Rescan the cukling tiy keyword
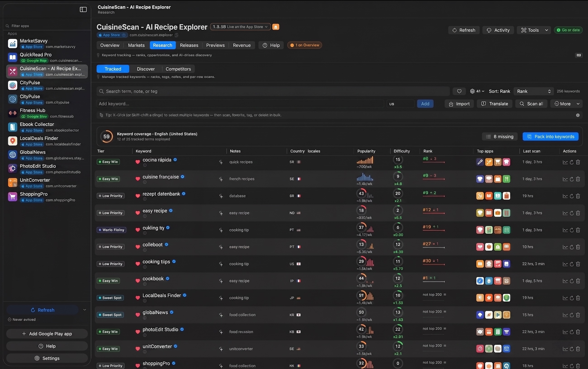 571,230
